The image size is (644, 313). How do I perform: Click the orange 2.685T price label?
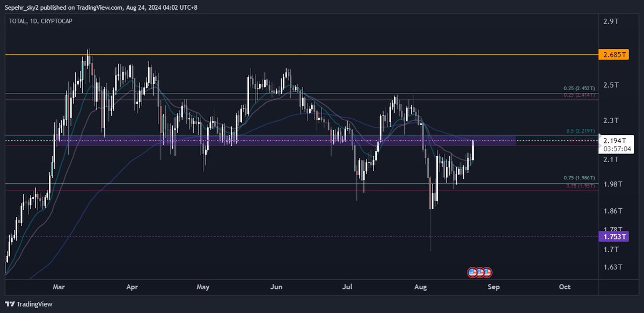(x=613, y=54)
